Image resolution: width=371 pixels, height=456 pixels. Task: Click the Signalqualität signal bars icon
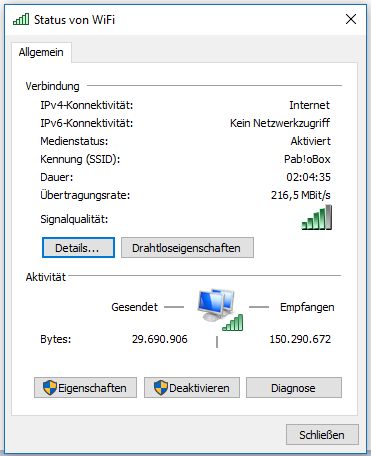(317, 217)
